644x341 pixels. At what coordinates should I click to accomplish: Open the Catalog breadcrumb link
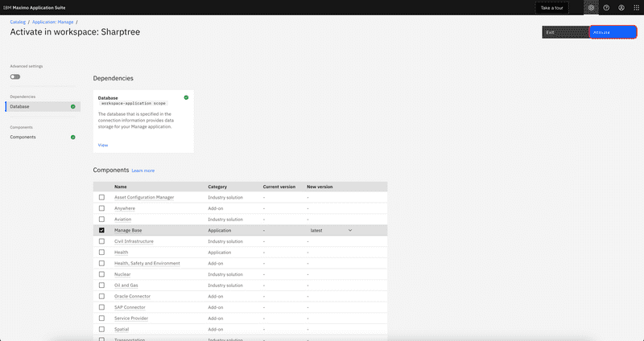click(x=18, y=23)
